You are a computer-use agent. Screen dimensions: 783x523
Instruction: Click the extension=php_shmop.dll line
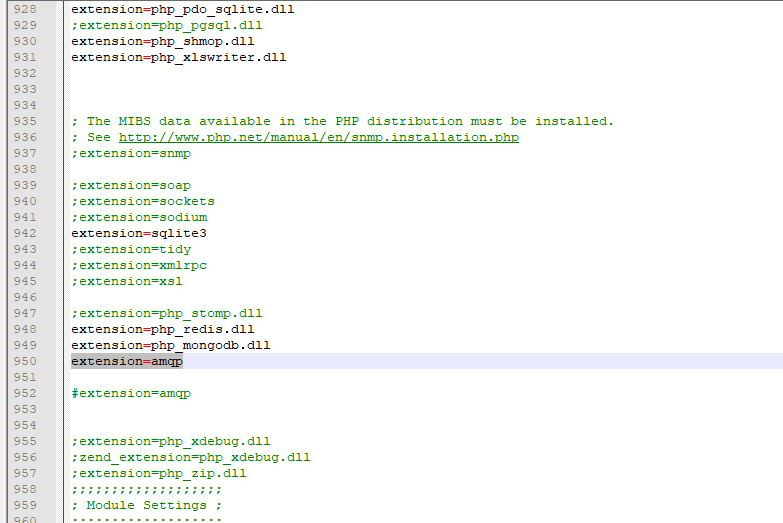pos(162,41)
